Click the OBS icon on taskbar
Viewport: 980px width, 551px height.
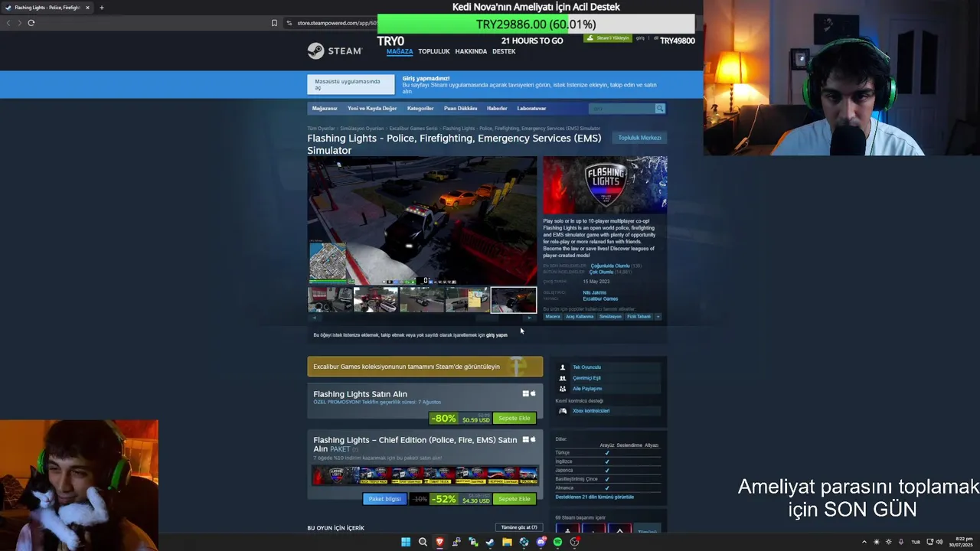coord(574,542)
